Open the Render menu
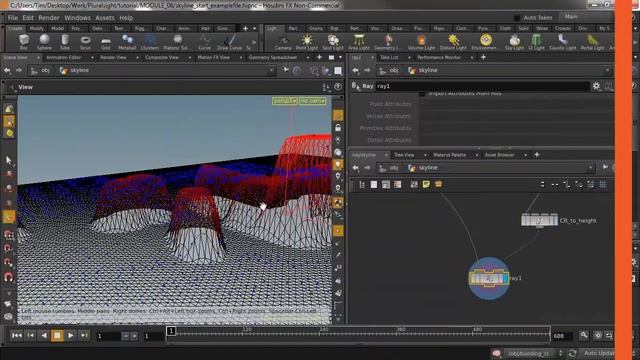 [49, 18]
